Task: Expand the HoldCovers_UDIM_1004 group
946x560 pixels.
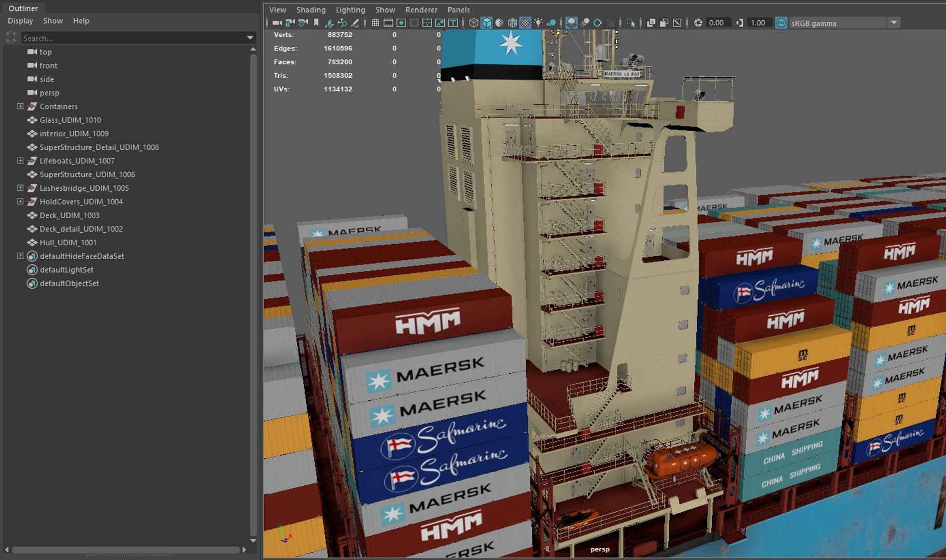Action: click(20, 201)
